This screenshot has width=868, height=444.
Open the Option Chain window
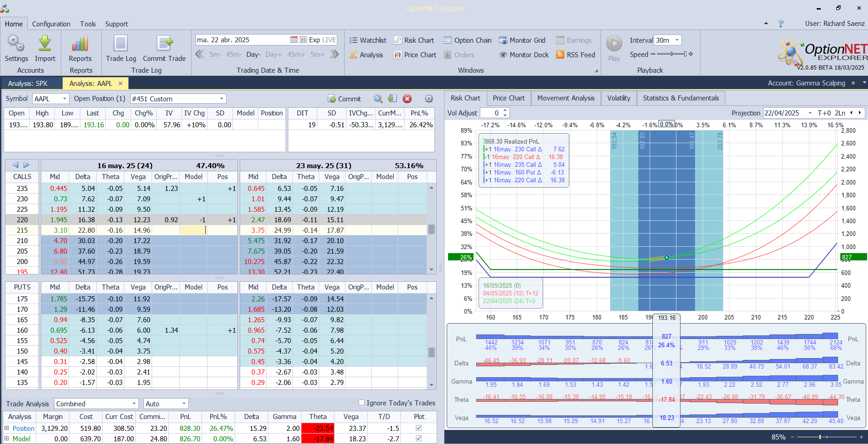pyautogui.click(x=468, y=40)
